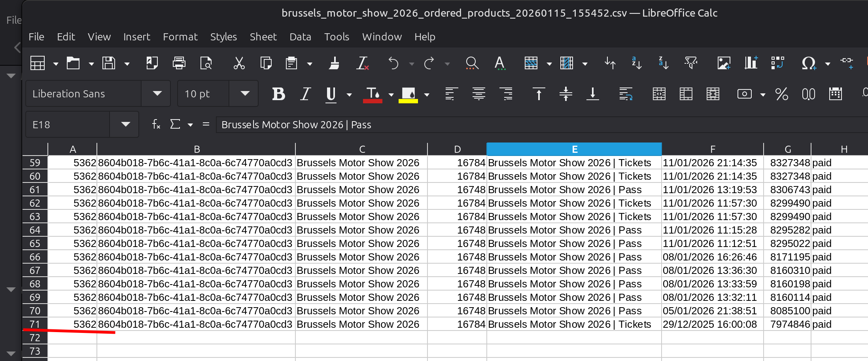Screen dimensions: 868x361
Task: Click the Special Character omega icon
Action: coord(809,63)
